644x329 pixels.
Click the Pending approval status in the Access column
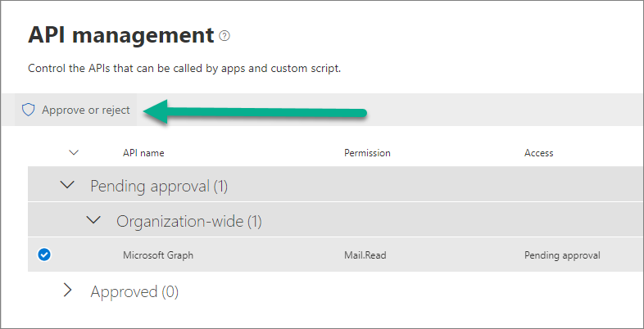(x=562, y=255)
